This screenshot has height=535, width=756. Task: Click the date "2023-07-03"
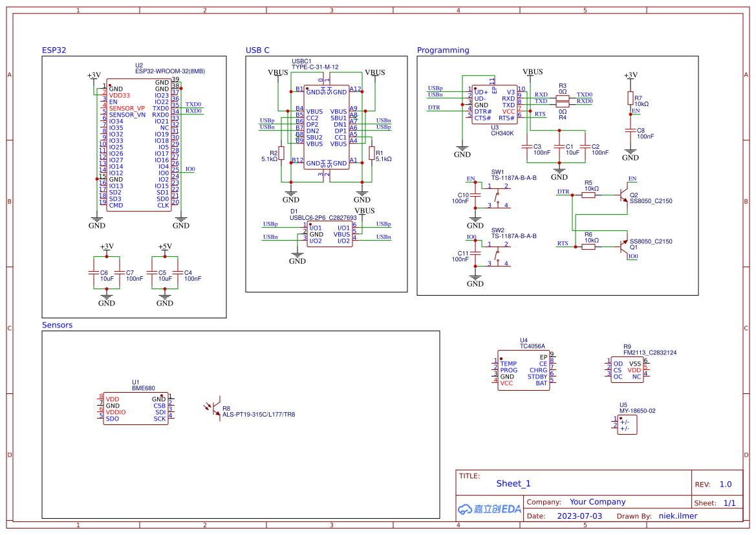[579, 516]
